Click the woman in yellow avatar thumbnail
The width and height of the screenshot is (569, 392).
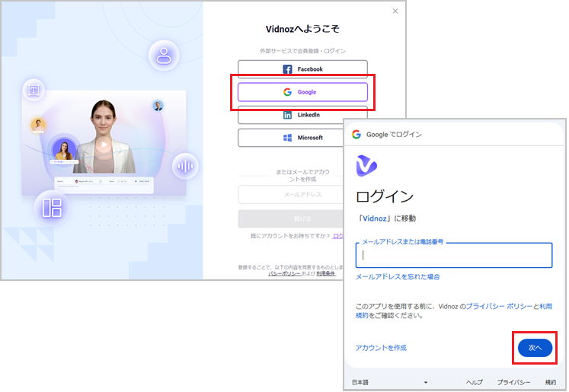pyautogui.click(x=64, y=150)
